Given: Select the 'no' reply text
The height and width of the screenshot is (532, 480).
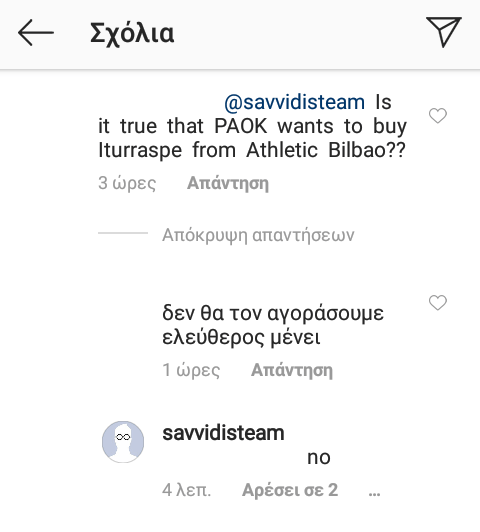Looking at the screenshot, I should click(x=319, y=458).
